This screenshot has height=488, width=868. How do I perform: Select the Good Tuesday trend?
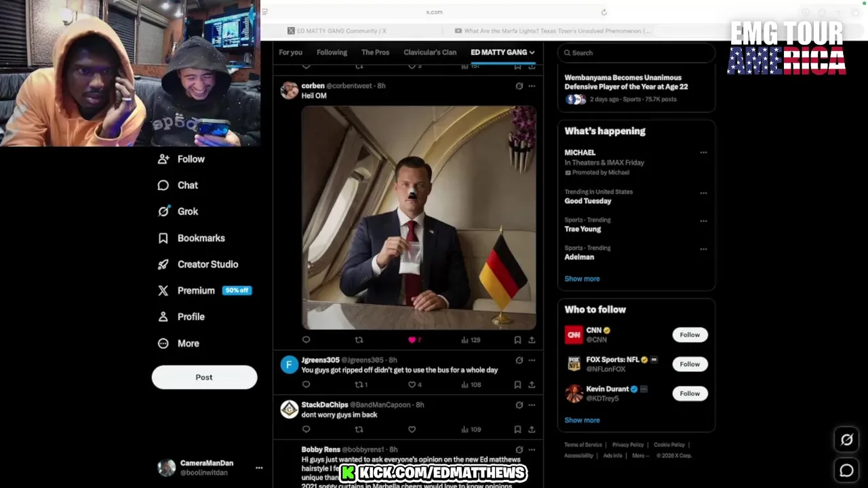pos(588,201)
